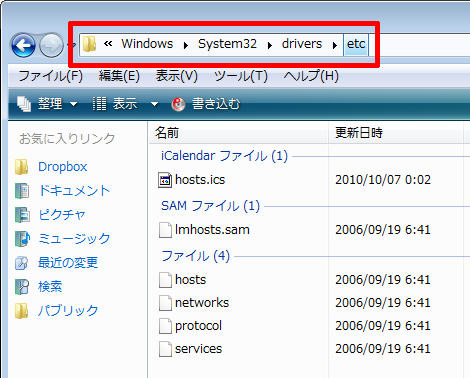This screenshot has height=378, width=470.
Task: Collapse the ファイル (4) group header
Action: coord(195,256)
